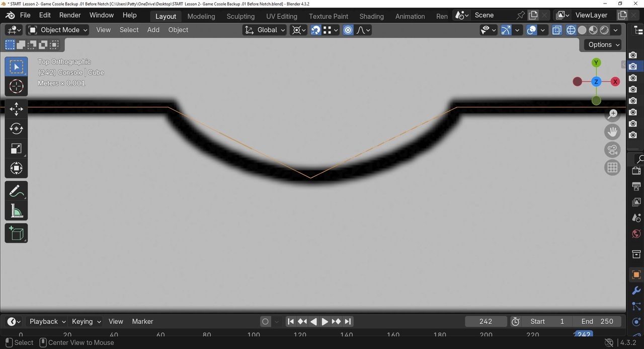The height and width of the screenshot is (349, 644).
Task: Click the red X axis gizmo
Action: tap(615, 82)
